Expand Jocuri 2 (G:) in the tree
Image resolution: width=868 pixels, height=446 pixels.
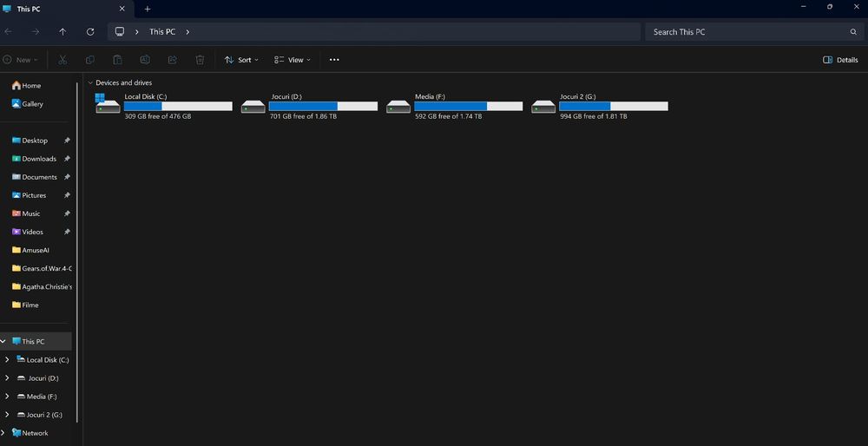pos(7,415)
